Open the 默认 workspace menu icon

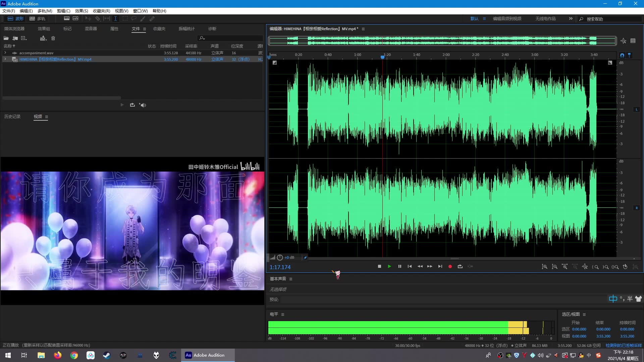tap(484, 19)
